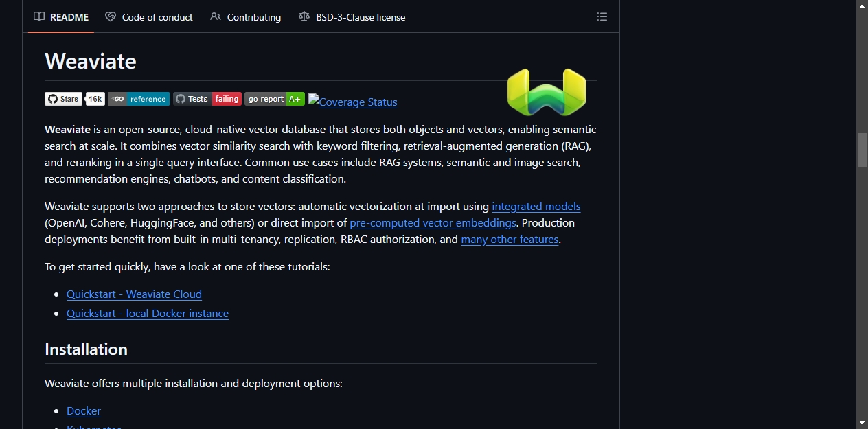Open Quickstart - Weaviate Cloud tutorial
This screenshot has width=868, height=429.
[x=134, y=294]
